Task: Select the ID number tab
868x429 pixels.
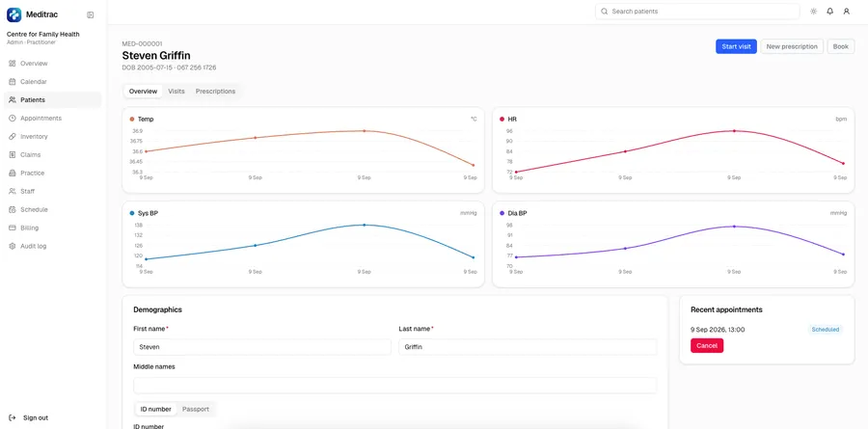Action: [155, 409]
